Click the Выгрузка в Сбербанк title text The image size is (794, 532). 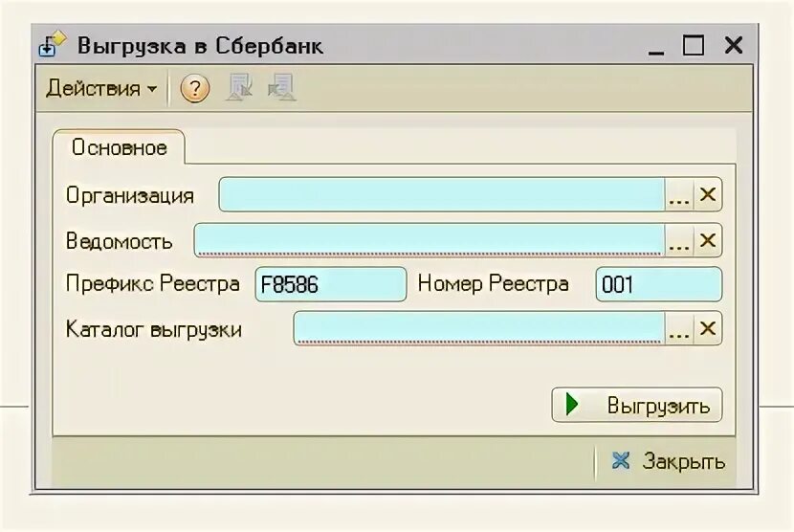pos(200,46)
